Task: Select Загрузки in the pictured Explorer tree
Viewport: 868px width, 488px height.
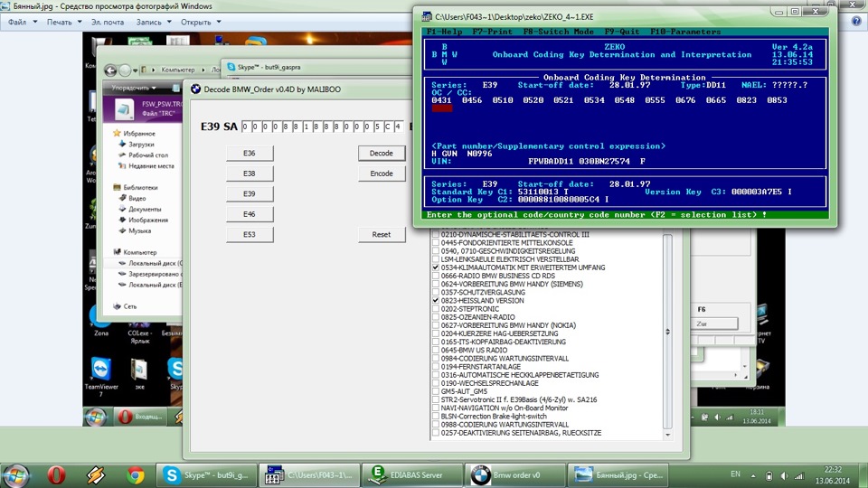Action: (x=142, y=144)
